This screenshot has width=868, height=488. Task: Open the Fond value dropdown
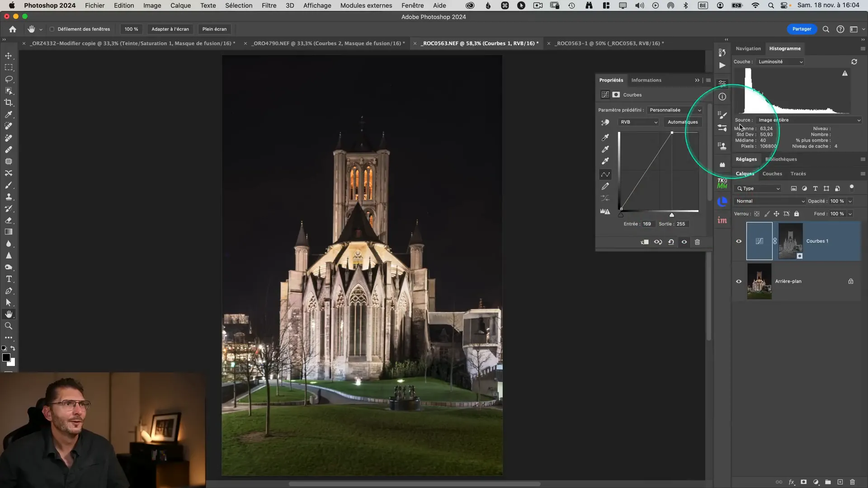pyautogui.click(x=850, y=214)
